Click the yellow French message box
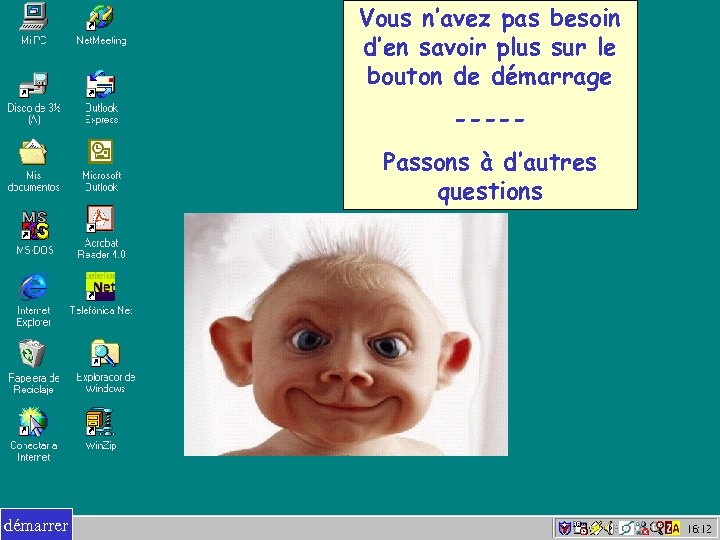720x540 pixels. pos(490,105)
